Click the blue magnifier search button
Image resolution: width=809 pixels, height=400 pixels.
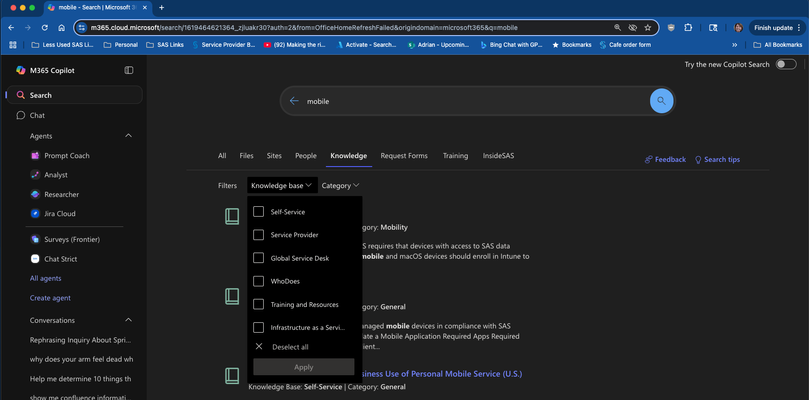point(661,101)
